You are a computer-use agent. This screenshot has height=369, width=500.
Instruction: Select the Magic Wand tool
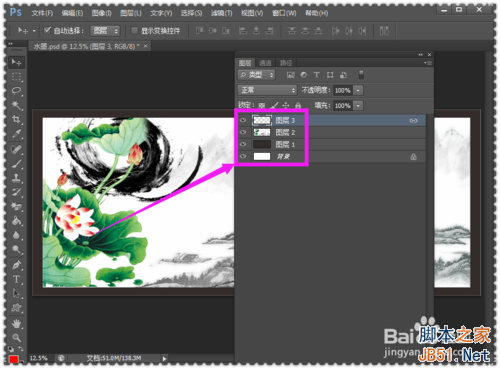pyautogui.click(x=16, y=105)
